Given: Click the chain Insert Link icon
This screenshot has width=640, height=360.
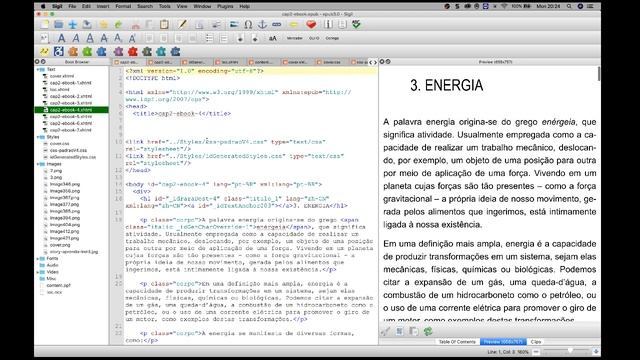Looking at the screenshot, I should point(277,24).
